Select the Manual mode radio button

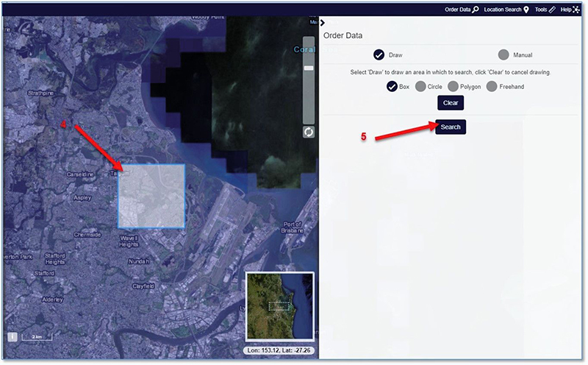[503, 54]
